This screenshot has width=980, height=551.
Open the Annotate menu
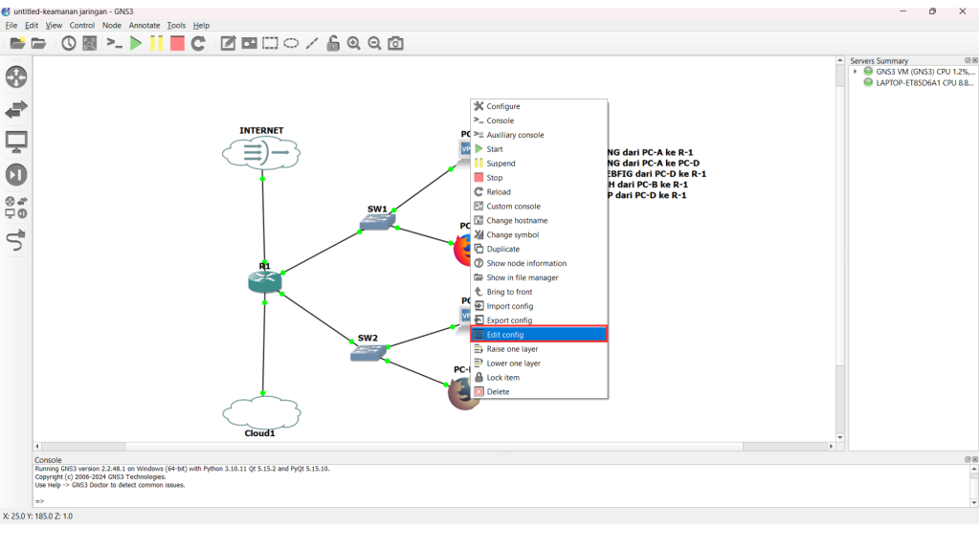click(145, 26)
